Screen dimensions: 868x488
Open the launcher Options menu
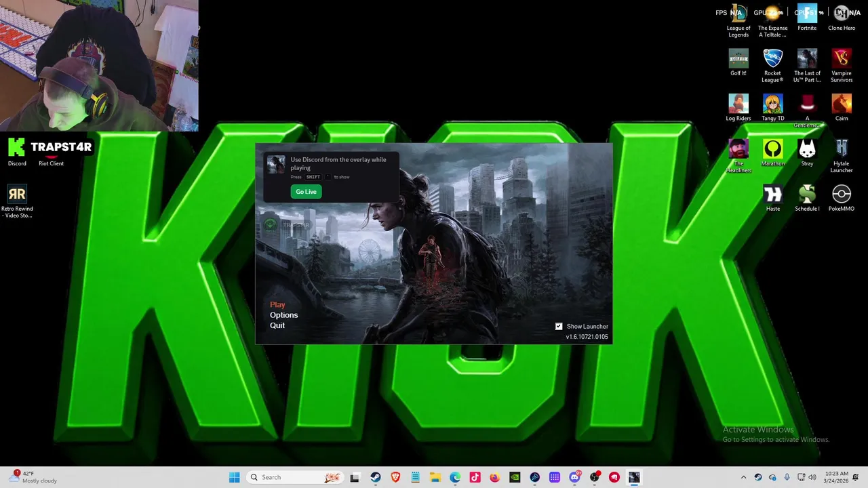coord(283,315)
